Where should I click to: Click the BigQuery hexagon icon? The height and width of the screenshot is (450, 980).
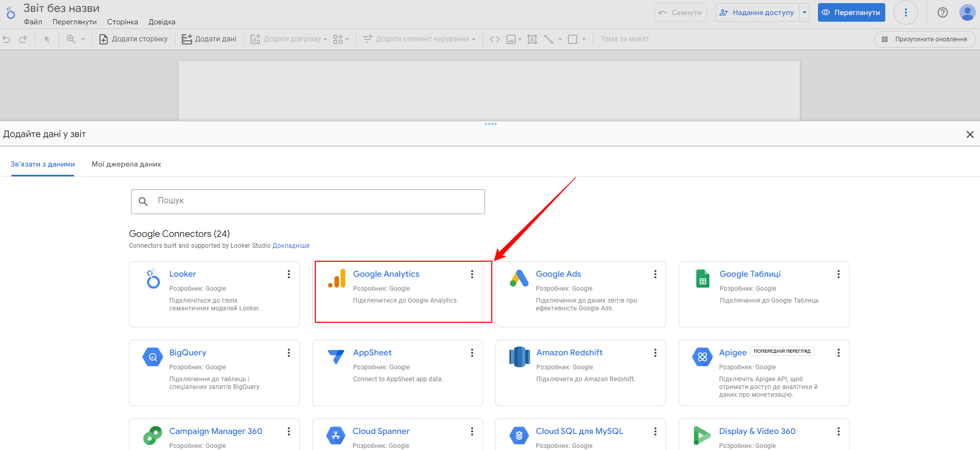pos(153,357)
